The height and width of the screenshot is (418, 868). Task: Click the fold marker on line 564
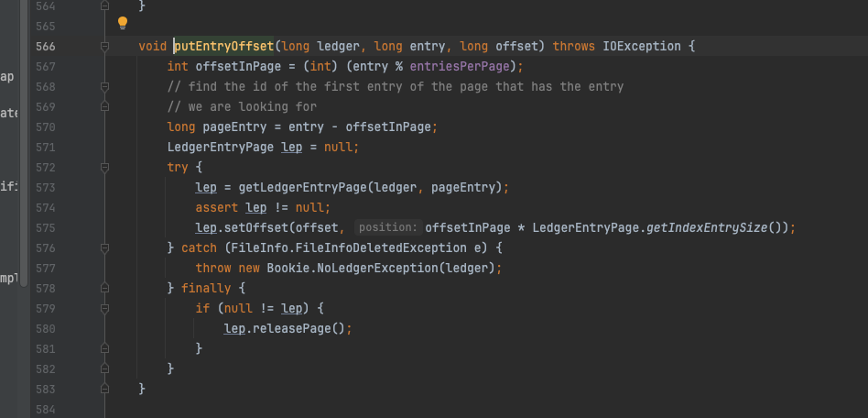(x=104, y=6)
